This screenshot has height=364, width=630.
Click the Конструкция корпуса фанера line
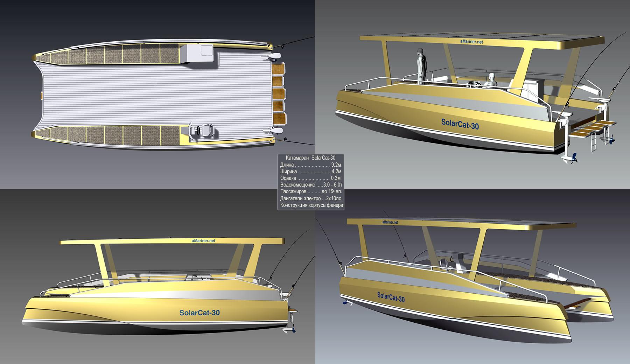[x=311, y=205]
